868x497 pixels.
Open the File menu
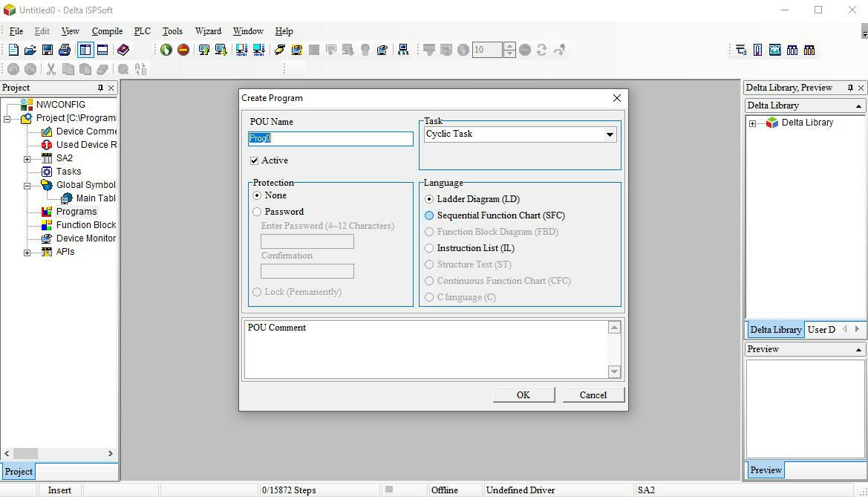16,31
